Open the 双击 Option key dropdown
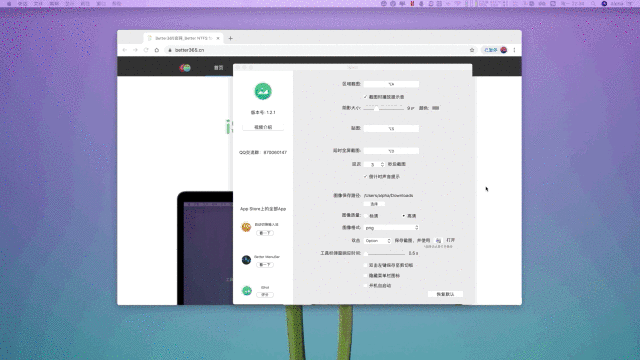 [378, 241]
